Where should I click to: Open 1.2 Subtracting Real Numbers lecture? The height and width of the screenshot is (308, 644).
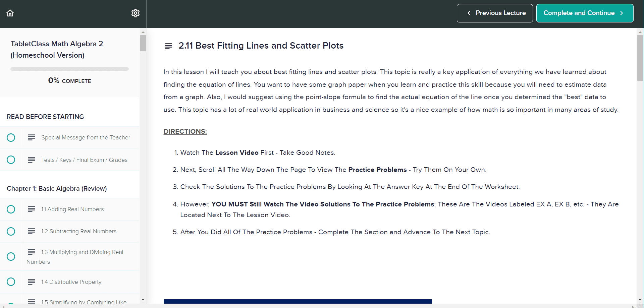pos(79,231)
